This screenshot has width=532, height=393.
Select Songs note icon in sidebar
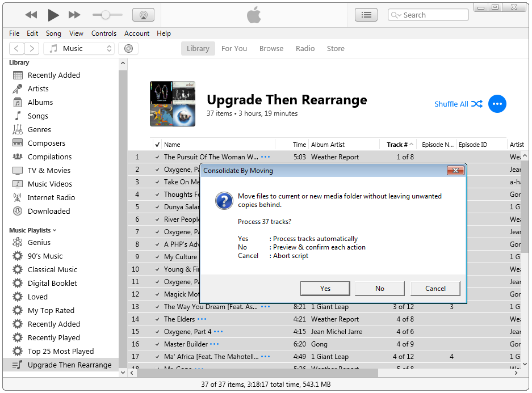click(x=18, y=116)
